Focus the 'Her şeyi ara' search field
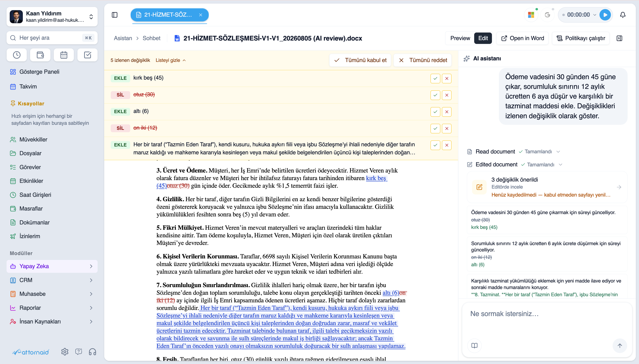This screenshot has height=364, width=639. pyautogui.click(x=52, y=38)
